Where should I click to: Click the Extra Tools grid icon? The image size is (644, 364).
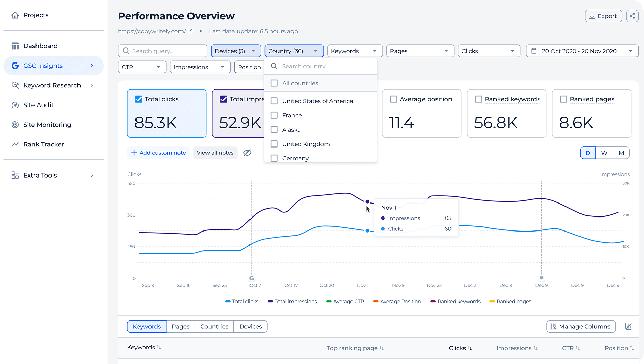click(x=15, y=175)
